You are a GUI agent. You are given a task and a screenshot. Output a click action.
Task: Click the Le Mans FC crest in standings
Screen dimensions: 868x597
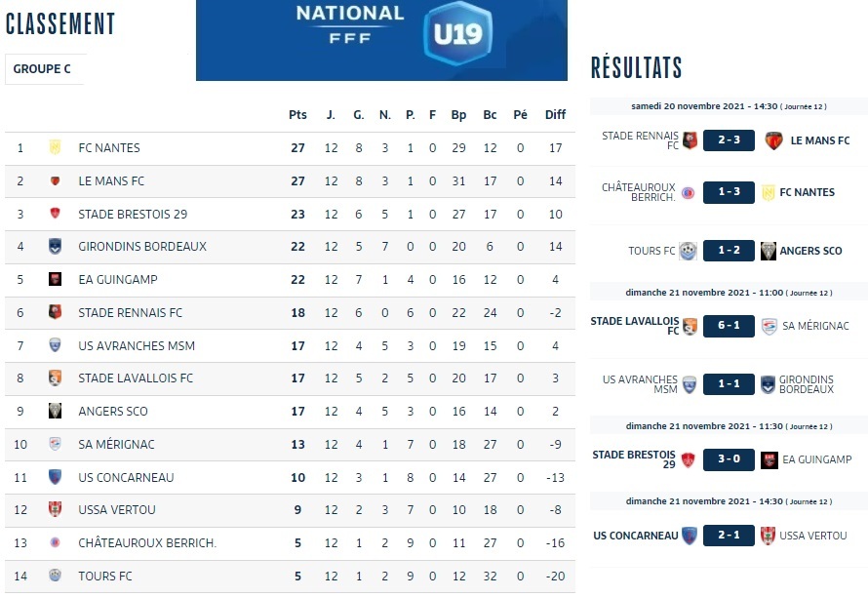56,181
